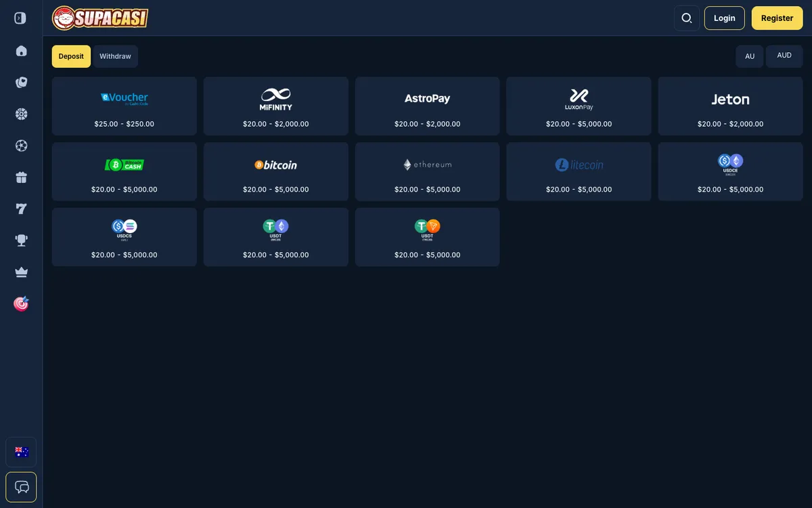Open the AU country dropdown

[x=750, y=56]
